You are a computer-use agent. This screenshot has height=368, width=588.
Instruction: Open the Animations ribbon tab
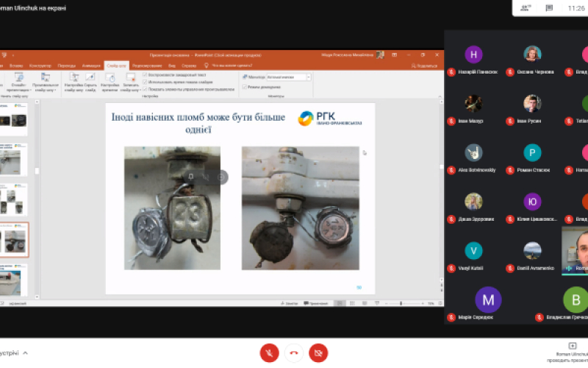(x=91, y=66)
